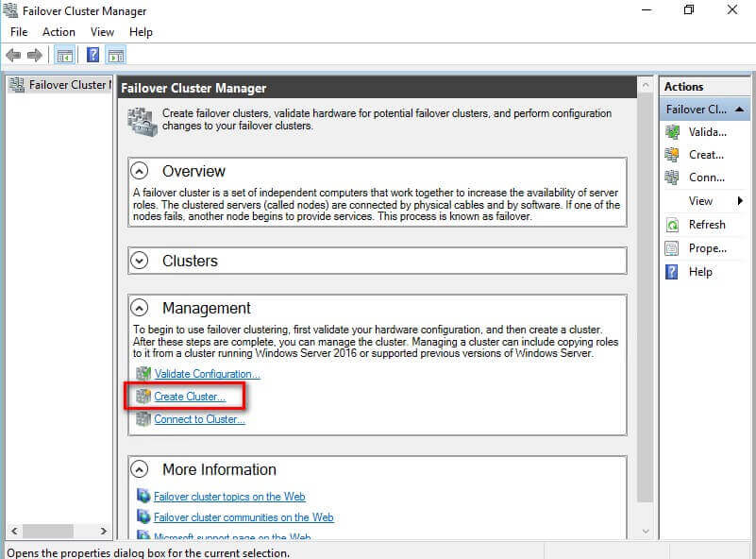756x559 pixels.
Task: Click the center pane scroll up arrow
Action: [646, 86]
